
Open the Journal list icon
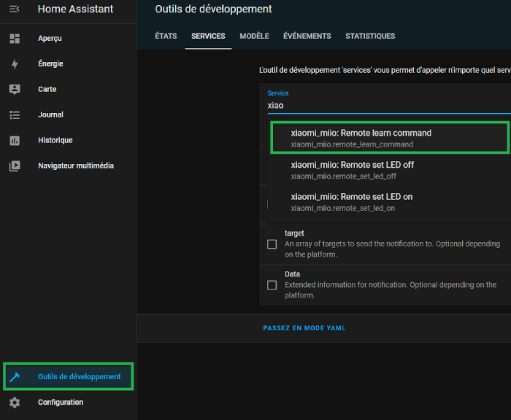tap(15, 114)
